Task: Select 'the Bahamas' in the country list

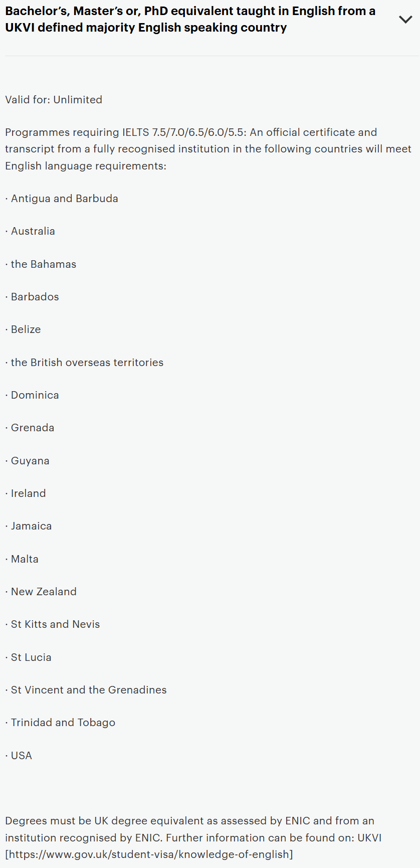Action: point(44,264)
